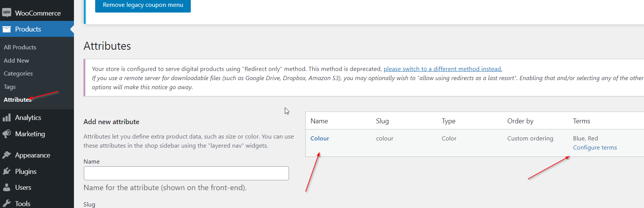Select Add New under Products
Image resolution: width=644 pixels, height=208 pixels.
[16, 60]
